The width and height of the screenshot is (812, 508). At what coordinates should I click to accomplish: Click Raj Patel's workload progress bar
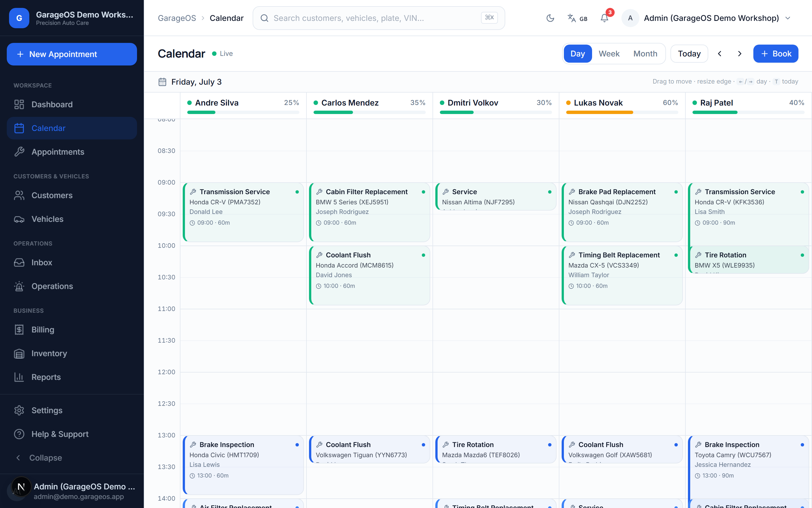click(748, 112)
